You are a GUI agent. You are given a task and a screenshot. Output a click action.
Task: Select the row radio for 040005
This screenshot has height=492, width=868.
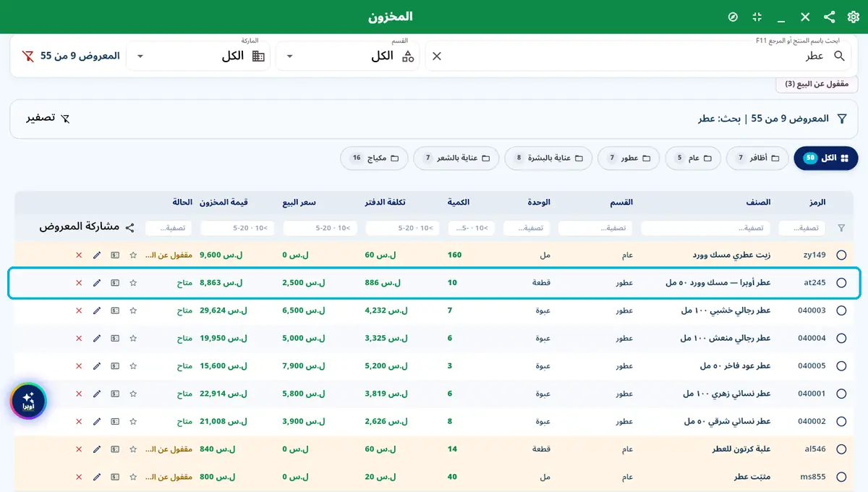click(841, 366)
